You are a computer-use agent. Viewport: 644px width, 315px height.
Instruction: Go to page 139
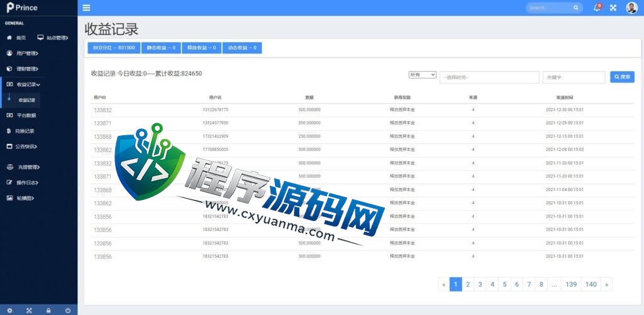[571, 284]
